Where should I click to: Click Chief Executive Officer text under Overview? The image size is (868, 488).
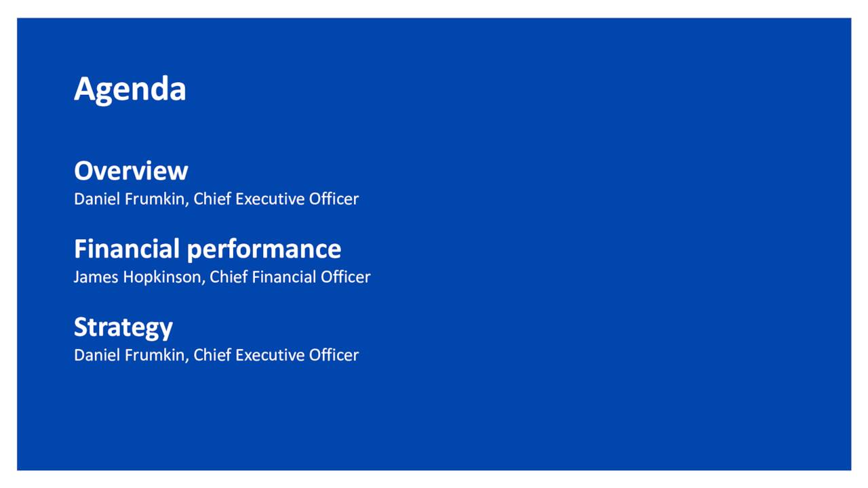[x=276, y=199]
